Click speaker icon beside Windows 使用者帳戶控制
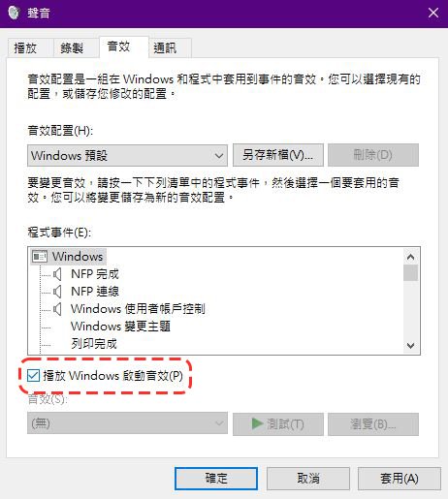 57,309
